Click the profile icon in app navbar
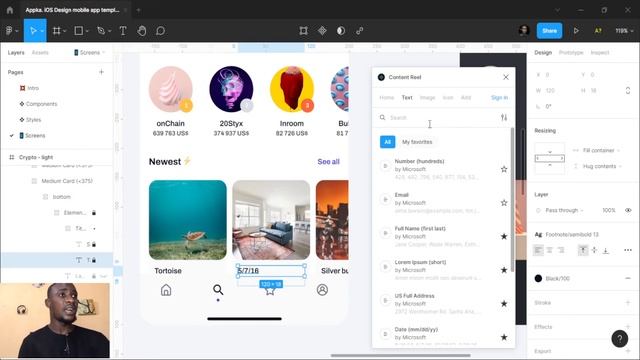The image size is (640, 360). tap(322, 290)
